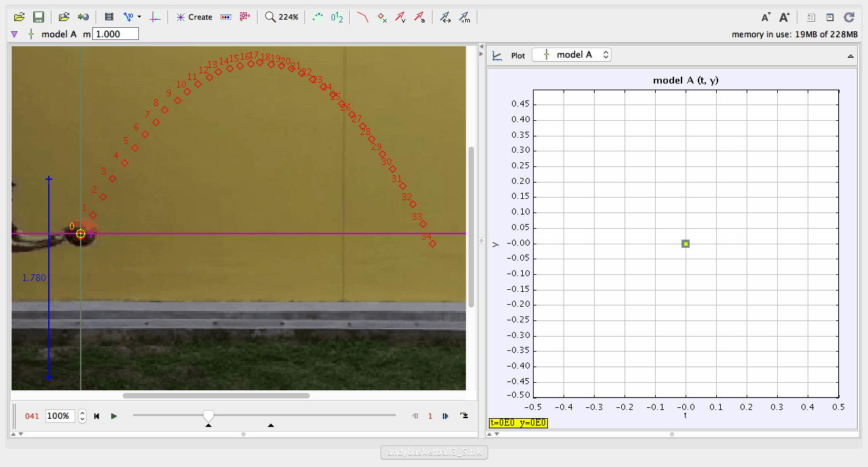The width and height of the screenshot is (868, 467).
Task: Open the autotracker icon
Action: click(245, 17)
